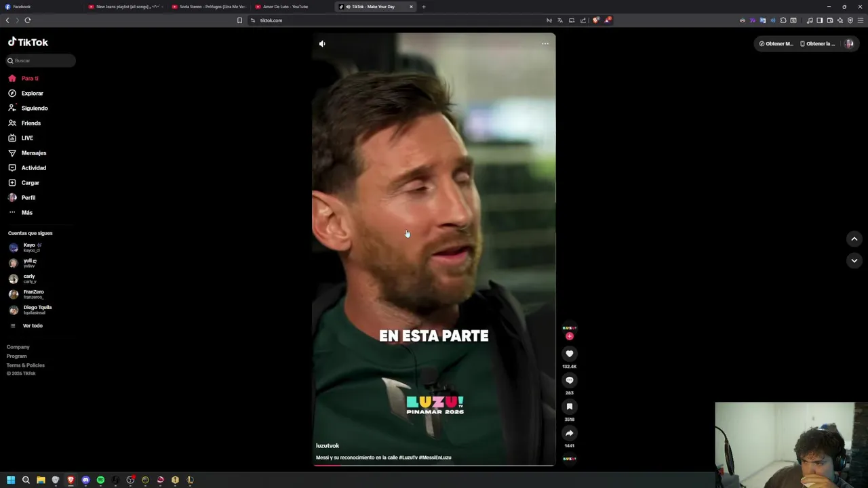868x488 pixels.
Task: Open Spotify from the taskbar
Action: coord(100,480)
